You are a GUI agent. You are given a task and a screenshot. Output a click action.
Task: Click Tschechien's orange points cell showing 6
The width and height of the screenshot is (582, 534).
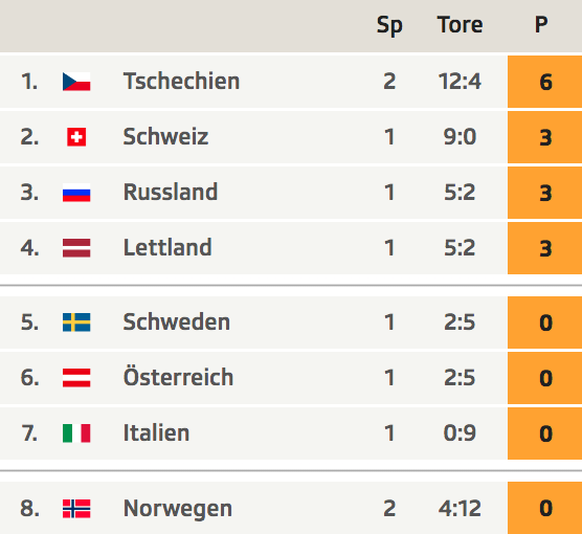(x=545, y=82)
